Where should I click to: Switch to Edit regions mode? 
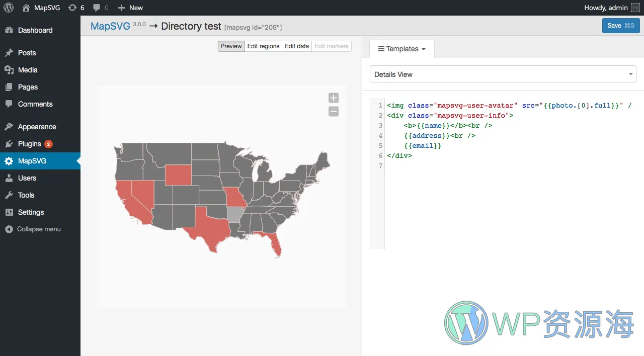263,46
